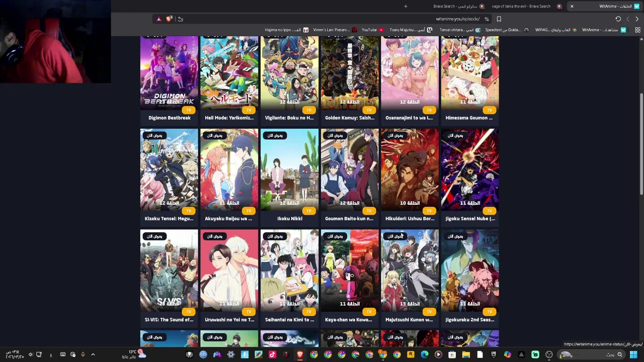Open taskbar Settings gear icon
The image size is (644, 362).
(231, 354)
